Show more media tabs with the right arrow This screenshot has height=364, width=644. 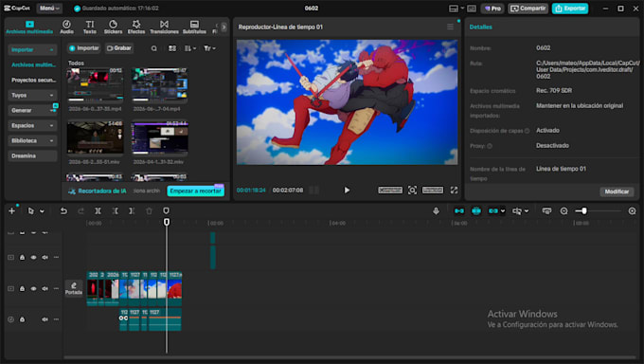224,27
